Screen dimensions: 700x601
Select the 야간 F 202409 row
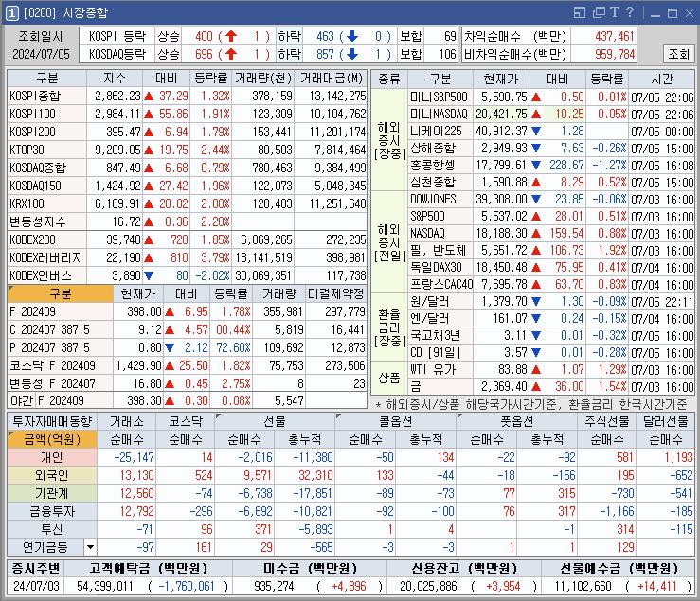(187, 400)
